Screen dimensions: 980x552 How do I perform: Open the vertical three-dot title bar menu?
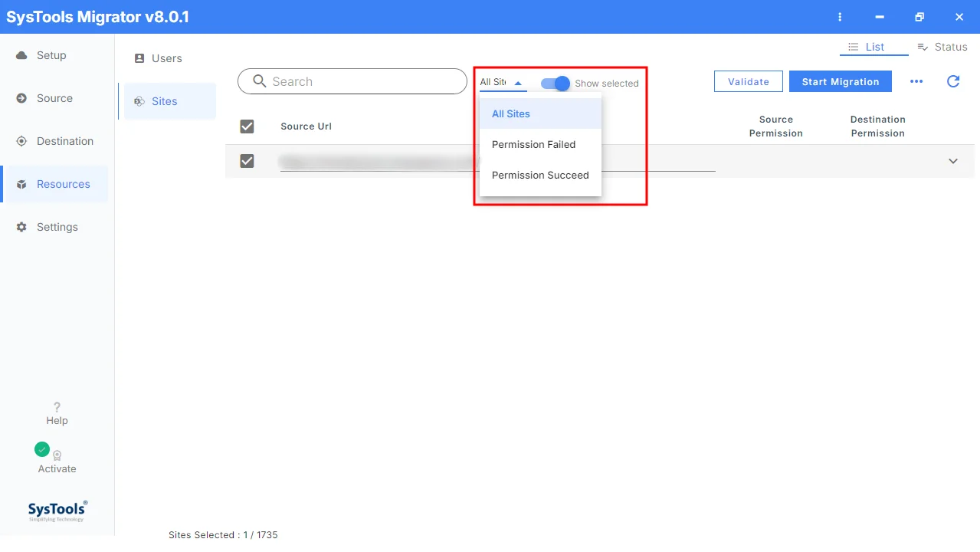coord(841,17)
